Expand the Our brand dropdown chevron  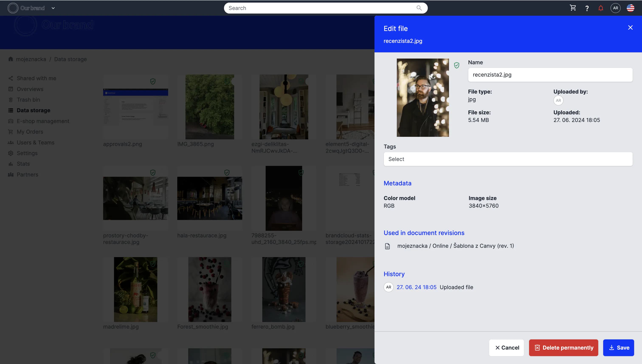pos(53,8)
